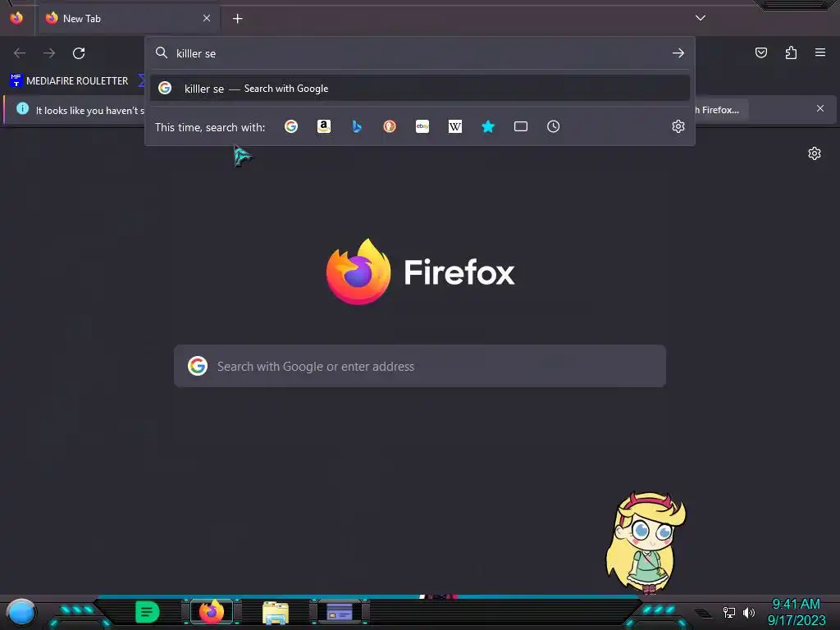Open volume speaker tray icon
Viewport: 840px width, 630px height.
coord(749,612)
